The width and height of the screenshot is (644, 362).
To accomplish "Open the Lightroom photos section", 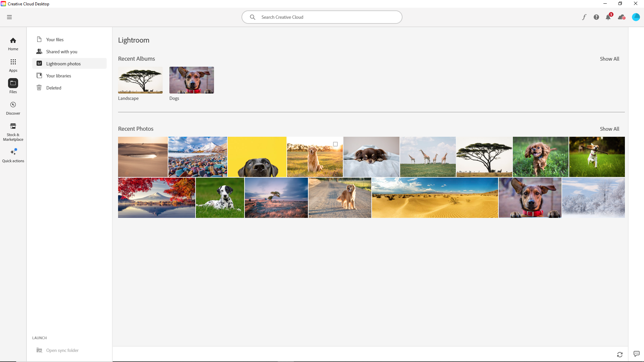I will click(63, 63).
